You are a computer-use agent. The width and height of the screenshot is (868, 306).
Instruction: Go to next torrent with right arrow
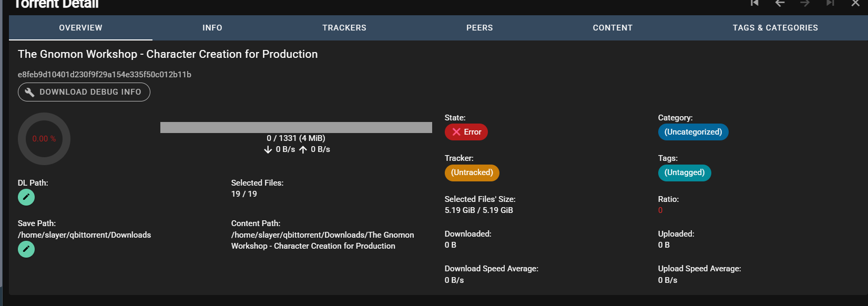[805, 3]
